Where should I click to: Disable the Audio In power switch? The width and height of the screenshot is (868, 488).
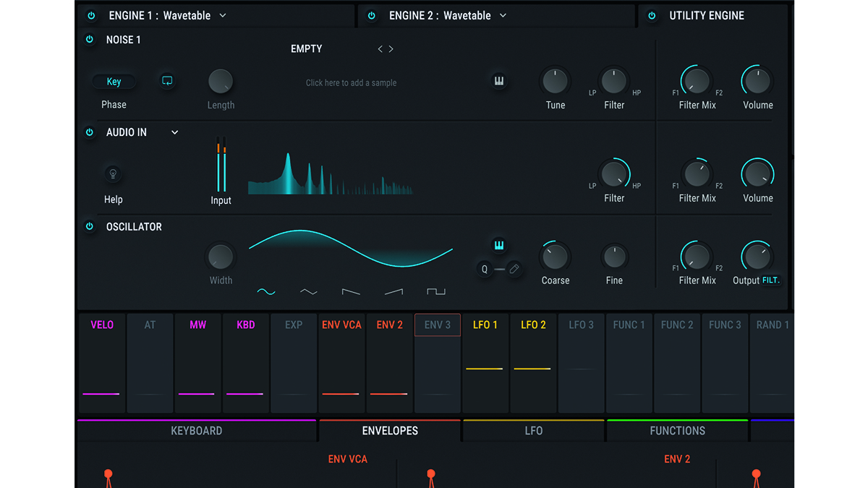point(90,132)
